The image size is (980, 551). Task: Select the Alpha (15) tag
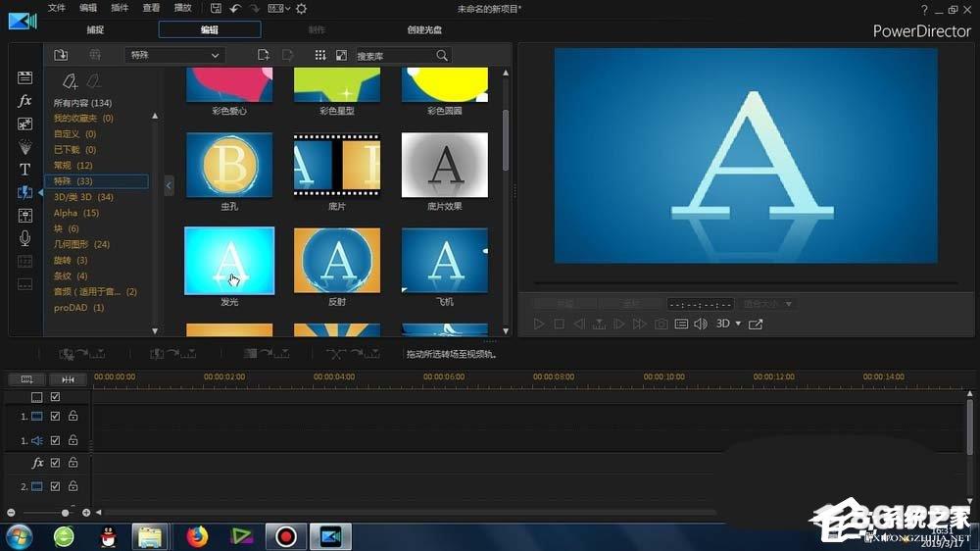76,213
